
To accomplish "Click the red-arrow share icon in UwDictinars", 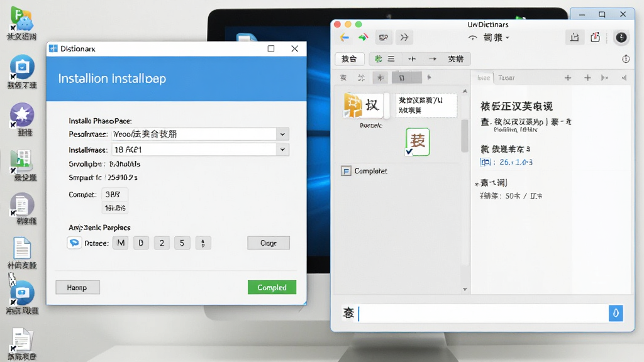I will tap(595, 38).
